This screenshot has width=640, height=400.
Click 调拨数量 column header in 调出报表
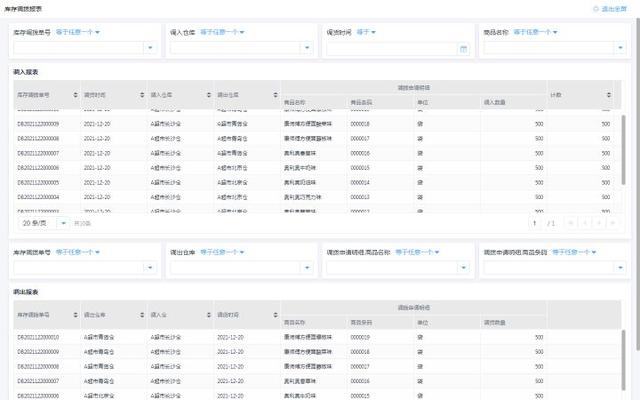pos(494,322)
